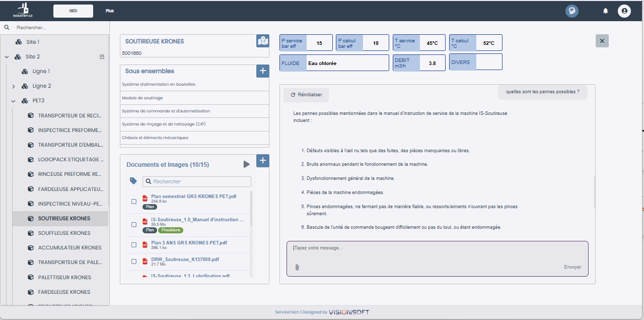Click the Réinitialiser button
The width and height of the screenshot is (644, 320).
tap(306, 95)
